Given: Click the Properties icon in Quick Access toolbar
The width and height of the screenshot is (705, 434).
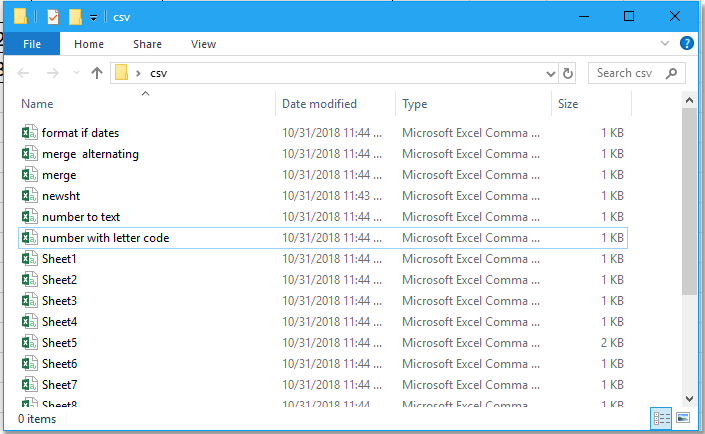Looking at the screenshot, I should 53,17.
